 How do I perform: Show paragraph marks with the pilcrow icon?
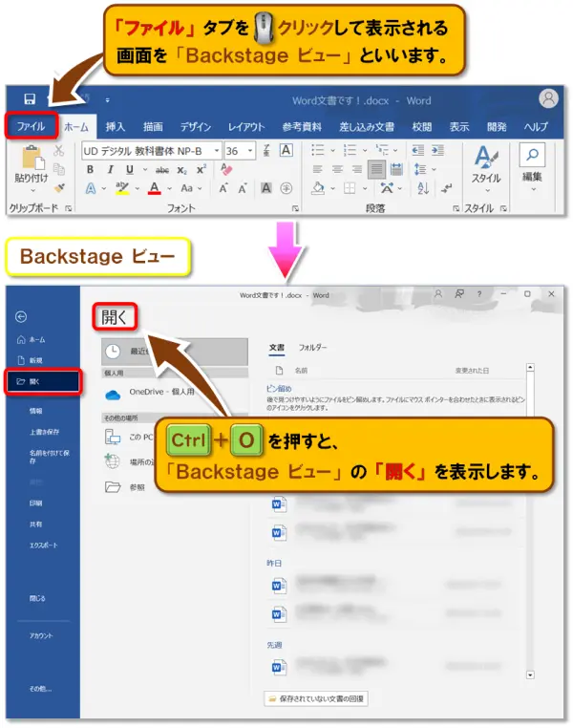tap(447, 188)
